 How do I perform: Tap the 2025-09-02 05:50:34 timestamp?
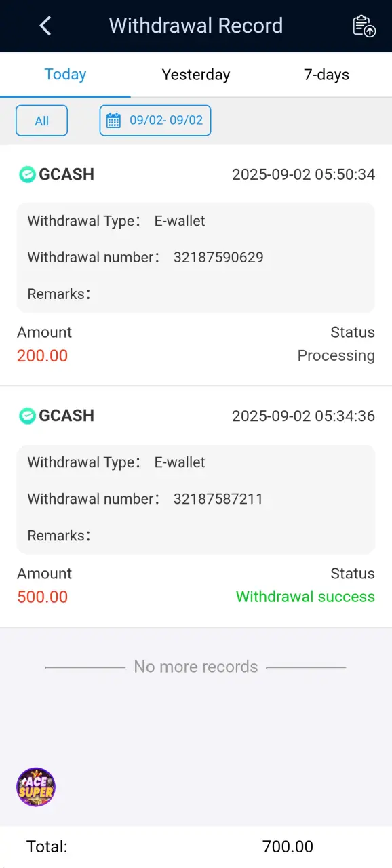pyautogui.click(x=303, y=174)
